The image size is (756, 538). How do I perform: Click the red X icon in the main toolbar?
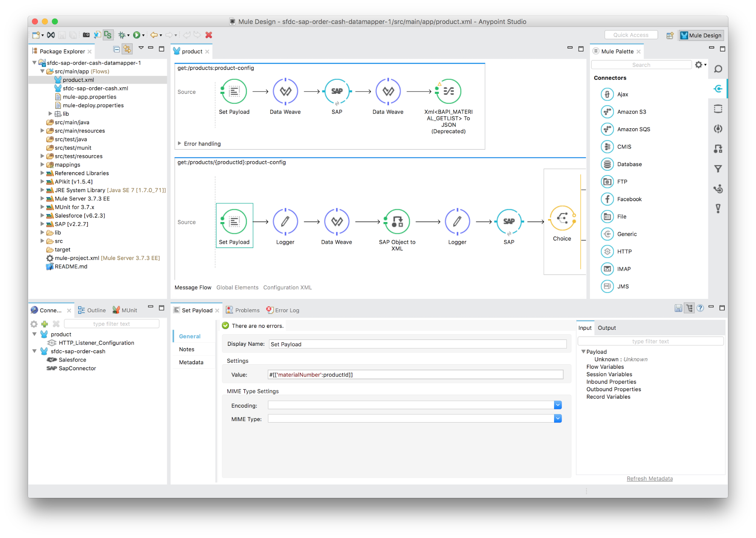209,35
